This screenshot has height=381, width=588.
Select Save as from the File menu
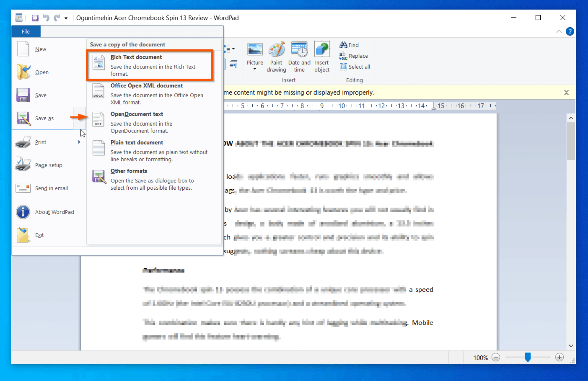[44, 118]
